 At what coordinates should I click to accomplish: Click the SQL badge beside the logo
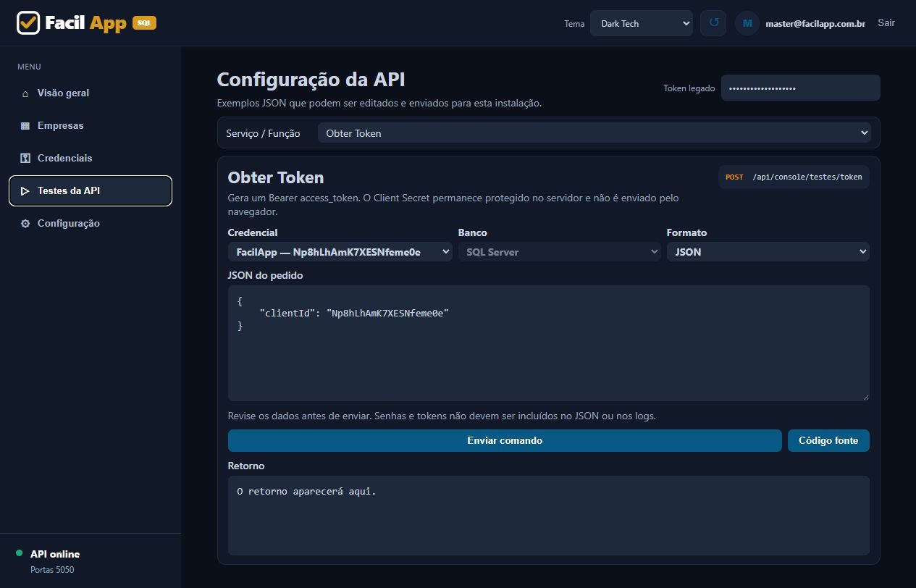[144, 23]
